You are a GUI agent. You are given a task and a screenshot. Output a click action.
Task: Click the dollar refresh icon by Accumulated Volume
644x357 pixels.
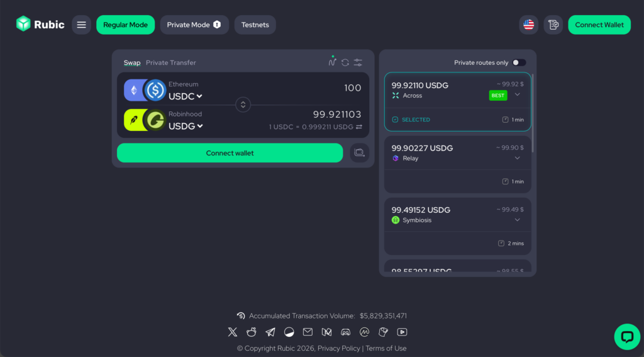[241, 316]
